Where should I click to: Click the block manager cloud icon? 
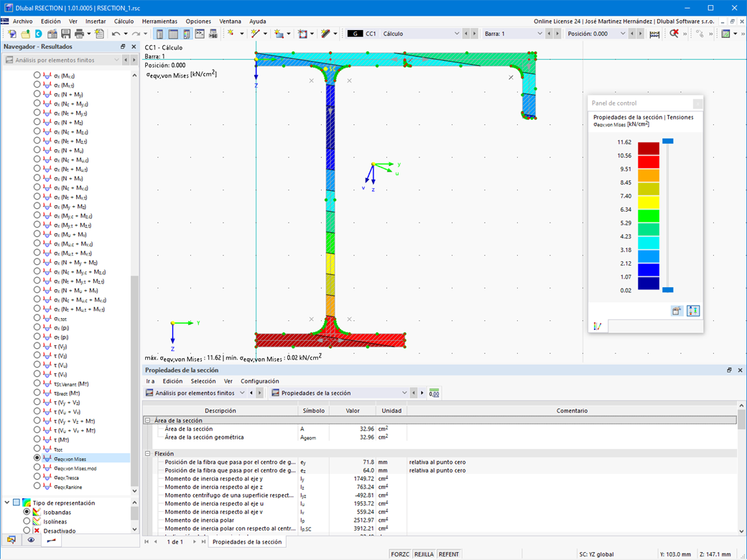(x=39, y=34)
